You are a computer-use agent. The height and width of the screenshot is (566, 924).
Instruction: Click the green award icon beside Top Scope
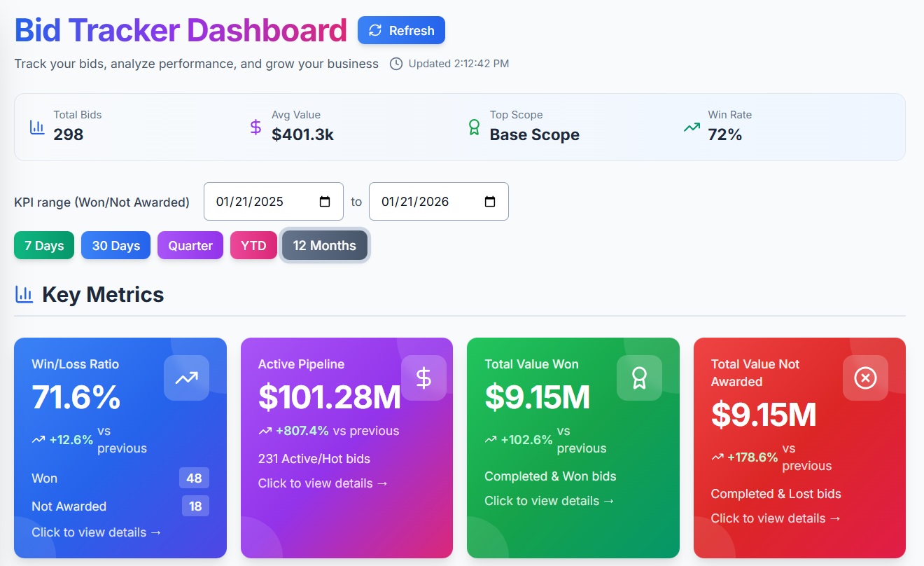pyautogui.click(x=474, y=127)
